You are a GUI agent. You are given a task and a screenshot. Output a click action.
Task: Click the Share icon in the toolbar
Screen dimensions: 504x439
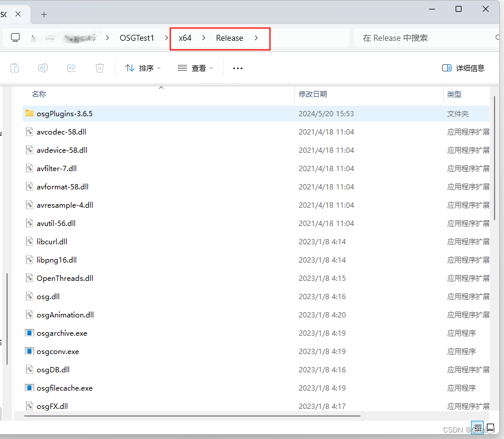(71, 68)
